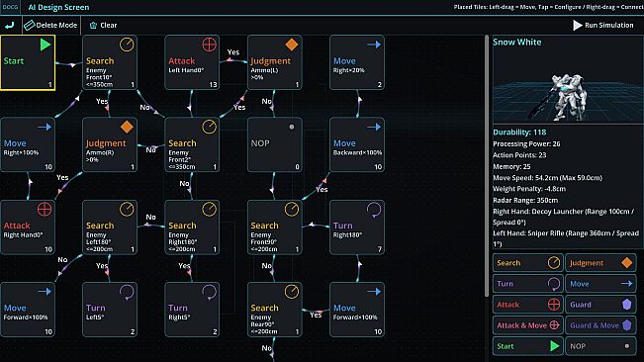The width and height of the screenshot is (644, 362).
Task: Click rotate icon on Turn Right180° tile
Action: pos(374,210)
